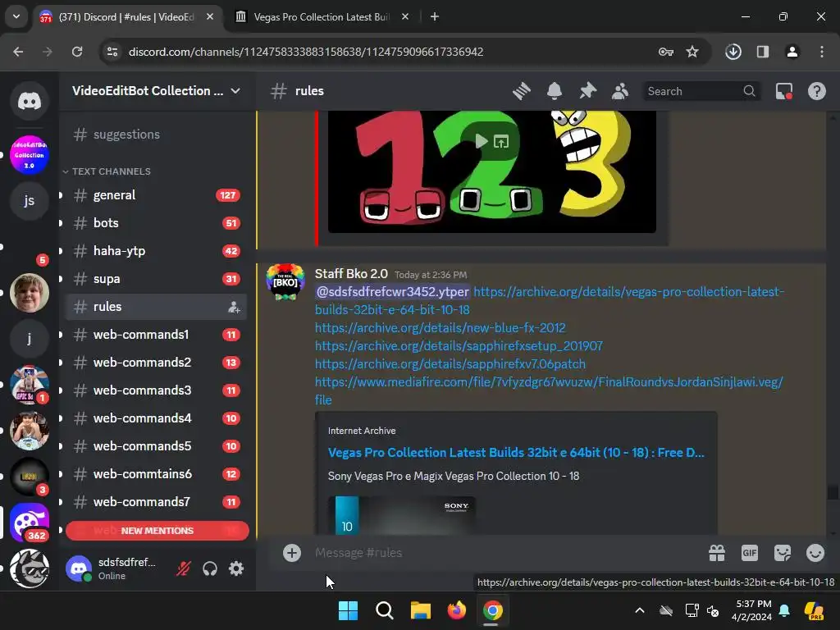Open the web-commands5 channel

click(x=155, y=445)
